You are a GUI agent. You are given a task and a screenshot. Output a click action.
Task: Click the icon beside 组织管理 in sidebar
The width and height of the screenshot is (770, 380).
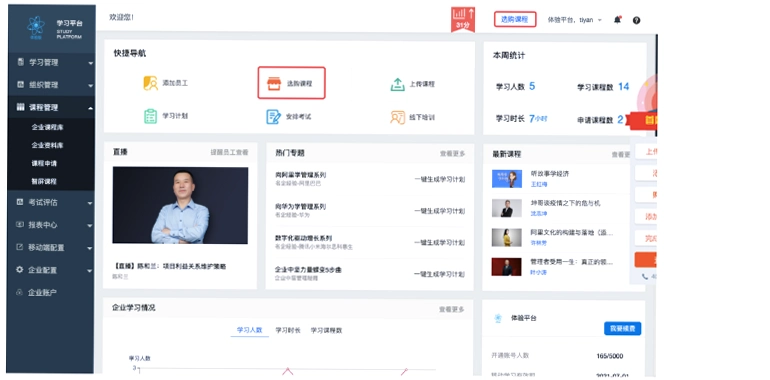(x=21, y=84)
